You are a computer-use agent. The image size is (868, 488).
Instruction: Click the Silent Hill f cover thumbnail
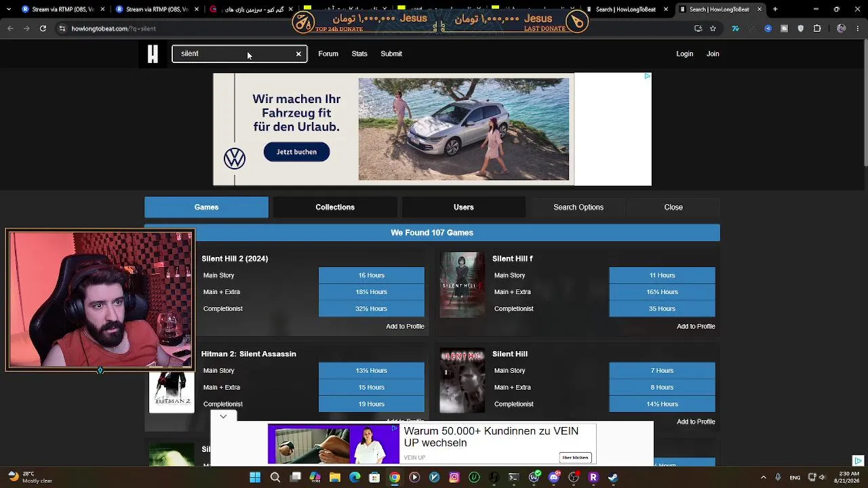tap(462, 285)
